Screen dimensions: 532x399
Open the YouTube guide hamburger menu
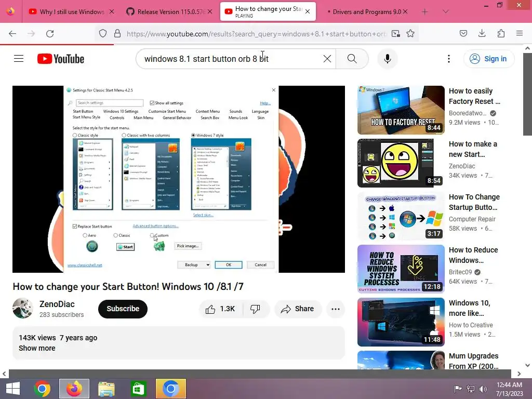(x=19, y=59)
